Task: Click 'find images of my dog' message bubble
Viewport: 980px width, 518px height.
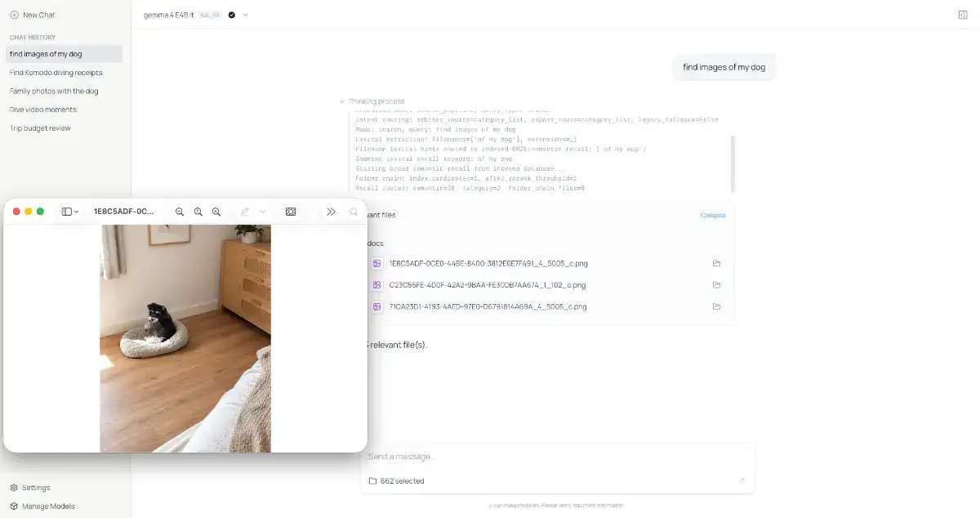Action: tap(724, 67)
